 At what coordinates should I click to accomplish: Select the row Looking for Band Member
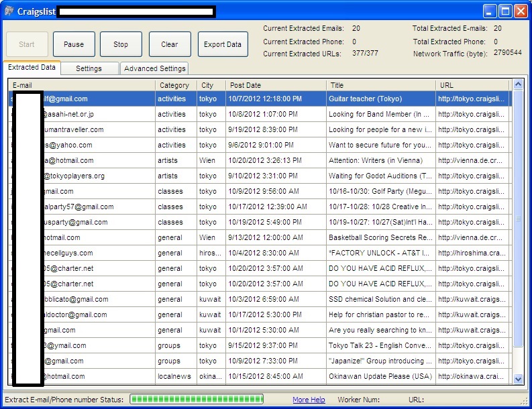tap(259, 114)
